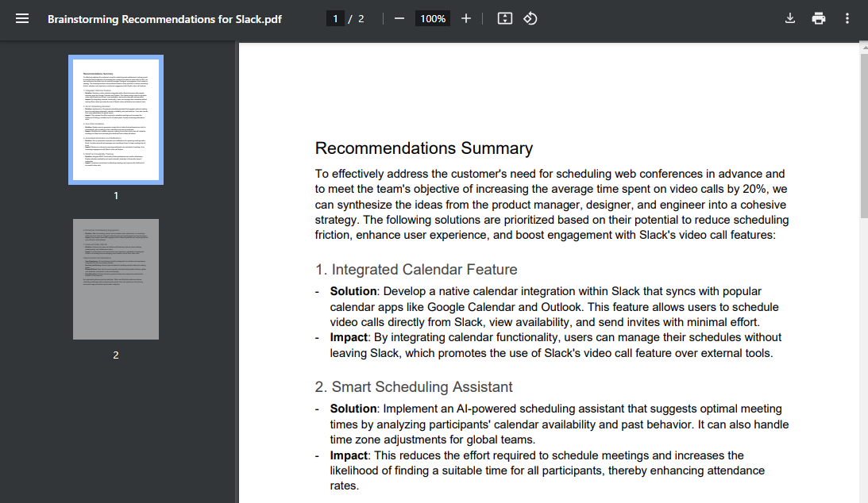Viewport: 868px width, 503px height.
Task: Rotate the page counterclockwise
Action: [530, 18]
